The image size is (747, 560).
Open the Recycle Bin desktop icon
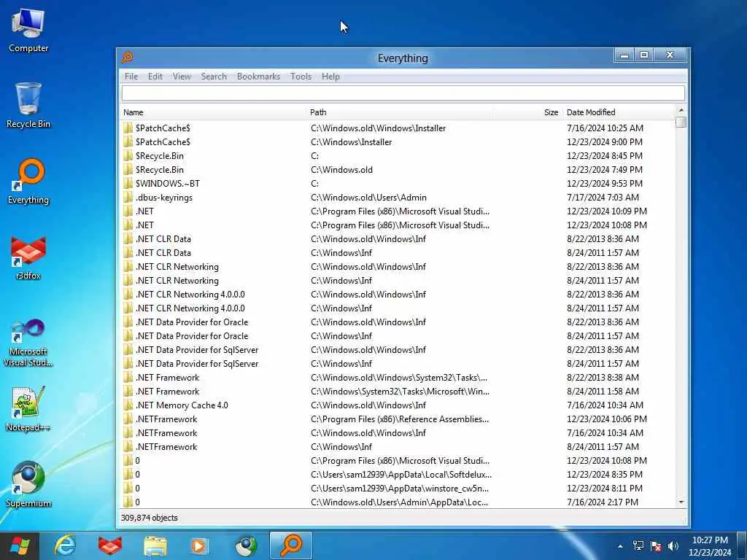point(28,105)
